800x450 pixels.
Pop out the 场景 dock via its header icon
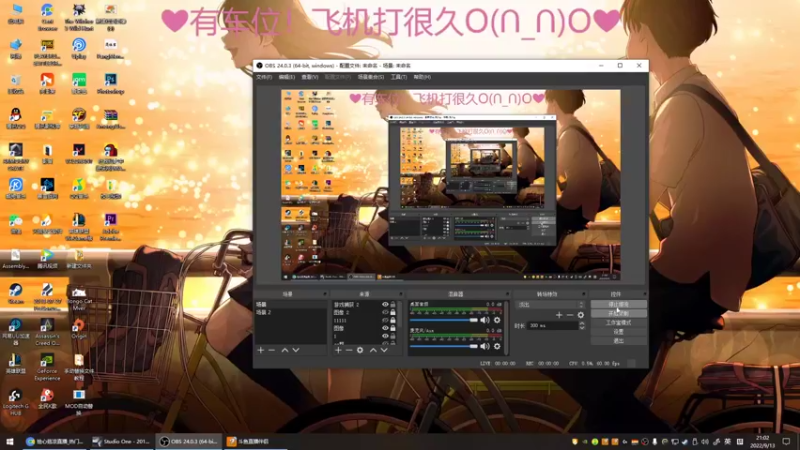[324, 294]
